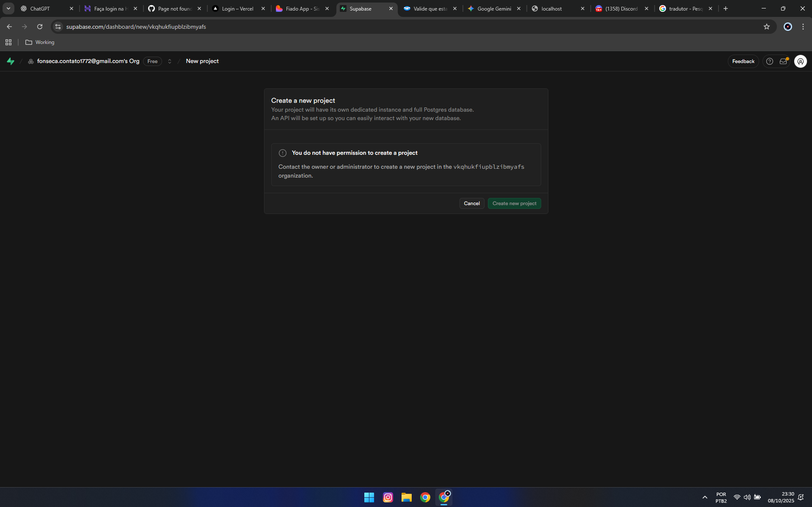
Task: Click the Supabase logo icon
Action: (x=11, y=61)
